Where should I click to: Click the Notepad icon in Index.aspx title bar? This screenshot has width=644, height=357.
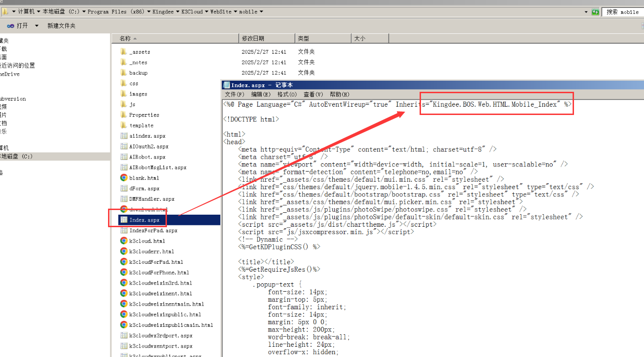click(x=227, y=85)
